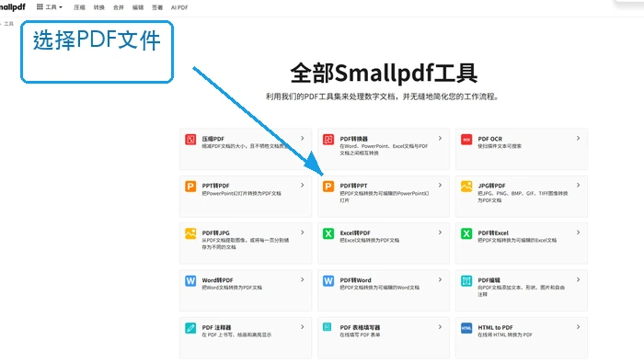Click the 全部Smallpdf工具 heading
This screenshot has height=363, width=644.
tap(384, 74)
